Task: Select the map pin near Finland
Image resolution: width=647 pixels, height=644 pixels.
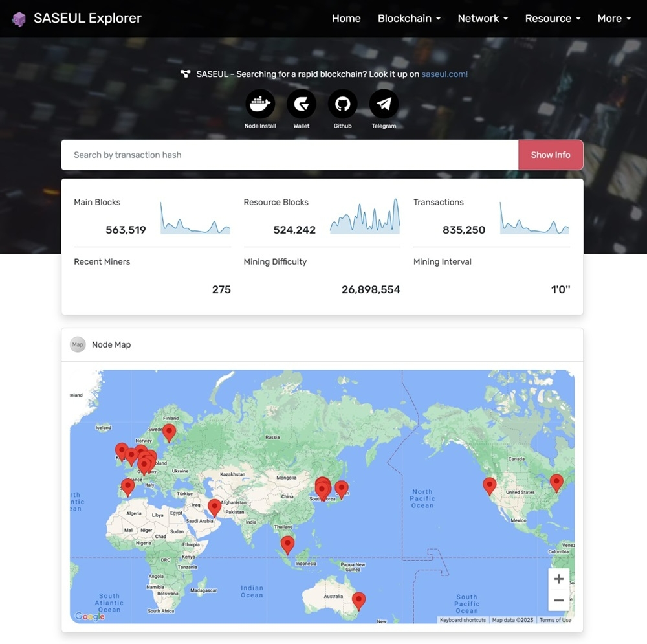Action: tap(169, 432)
